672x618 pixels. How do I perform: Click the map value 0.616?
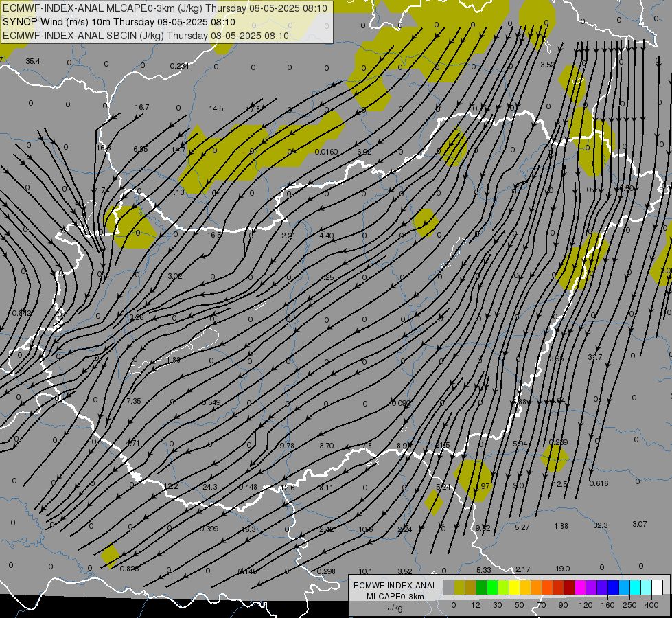[x=599, y=483]
